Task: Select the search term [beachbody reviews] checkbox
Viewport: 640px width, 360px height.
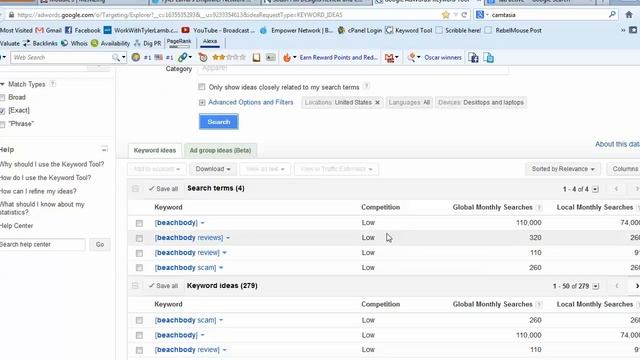Action: coord(139,238)
